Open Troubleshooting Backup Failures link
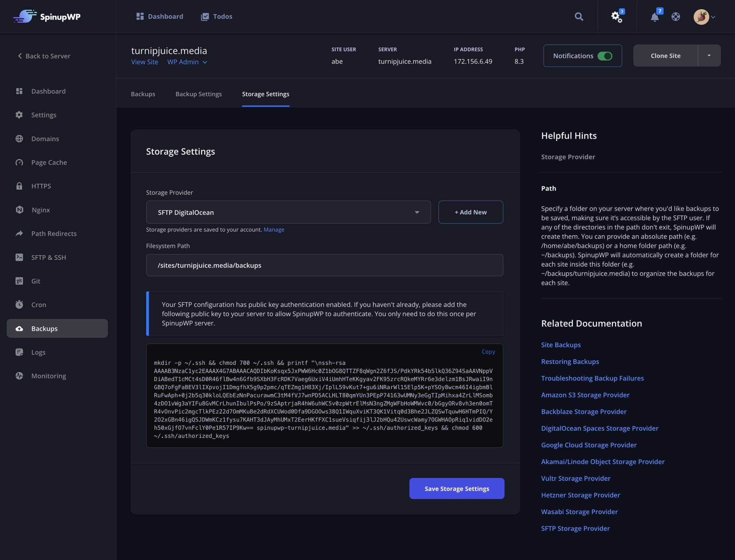 click(592, 378)
